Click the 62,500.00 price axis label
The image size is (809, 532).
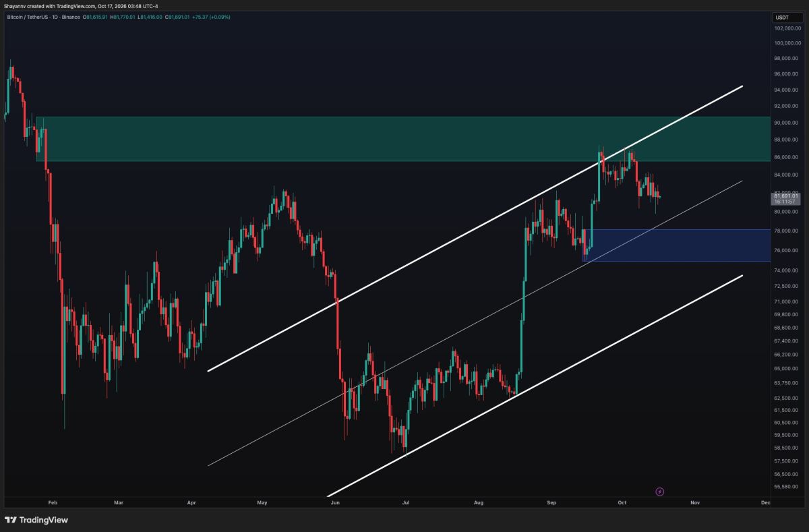tap(787, 398)
